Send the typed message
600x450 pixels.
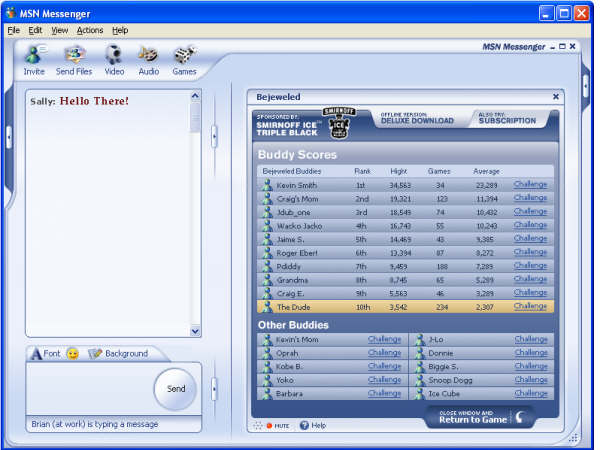click(x=176, y=389)
